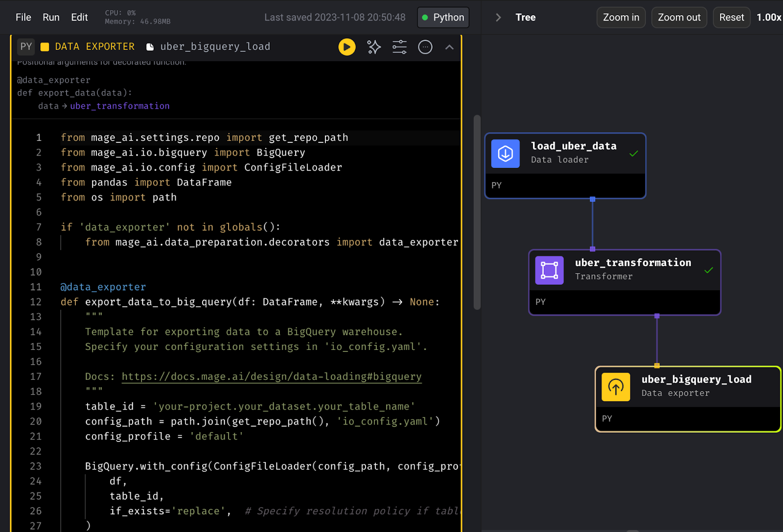Expand the Tree side panel arrow
Image resolution: width=783 pixels, height=532 pixels.
tap(498, 17)
